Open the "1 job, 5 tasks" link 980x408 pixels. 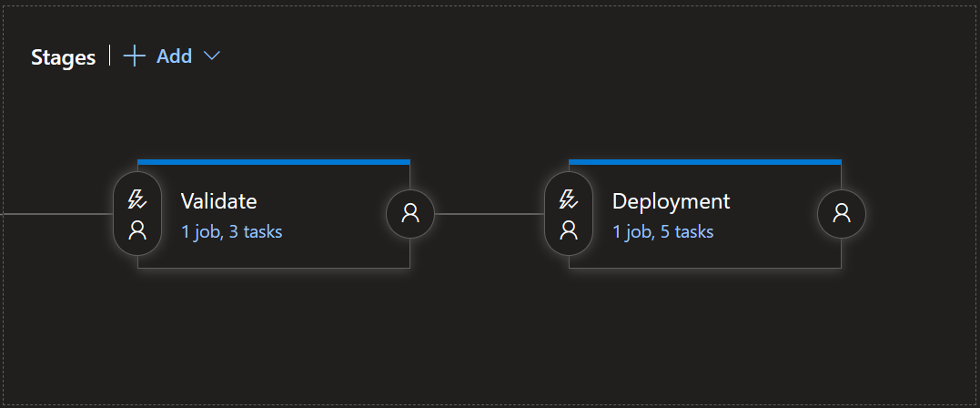pos(662,232)
